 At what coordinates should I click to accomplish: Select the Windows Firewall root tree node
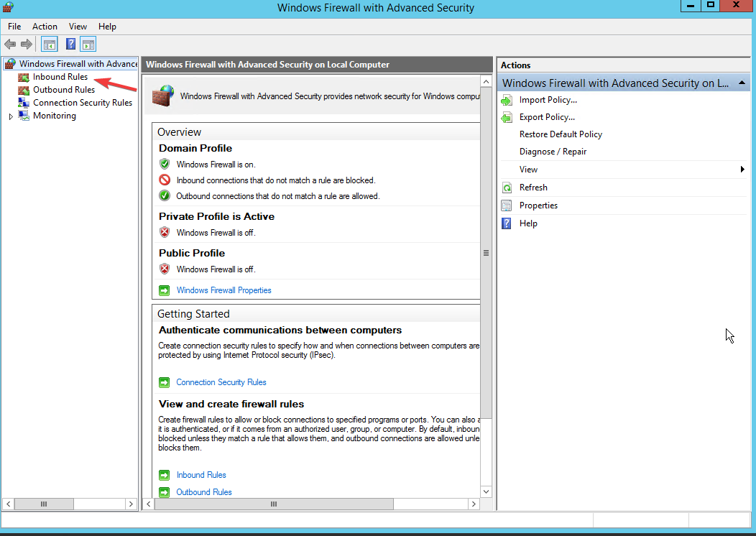[78, 64]
